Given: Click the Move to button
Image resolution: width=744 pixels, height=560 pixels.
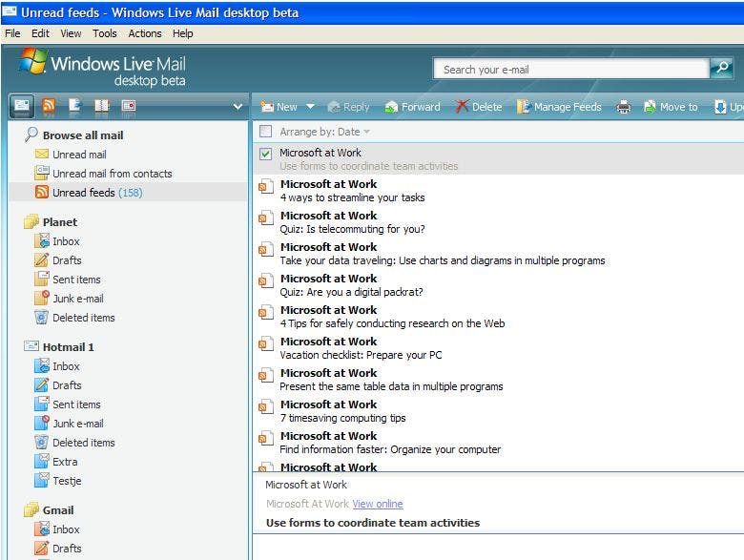Looking at the screenshot, I should pos(671,107).
